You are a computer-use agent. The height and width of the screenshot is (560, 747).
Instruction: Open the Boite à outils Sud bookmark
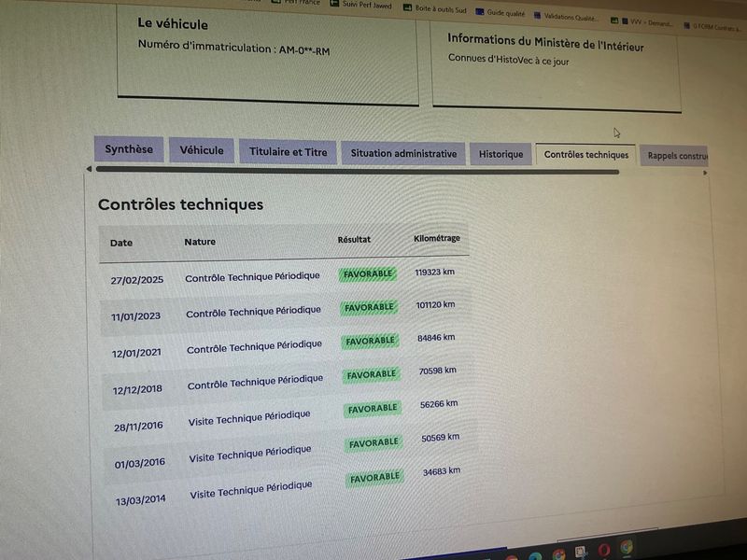point(435,9)
